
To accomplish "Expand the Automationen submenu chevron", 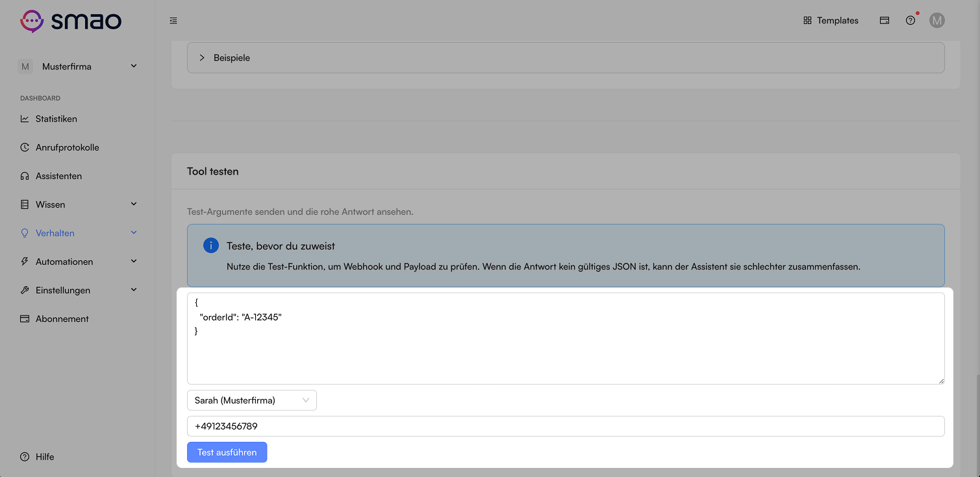I will click(x=134, y=261).
